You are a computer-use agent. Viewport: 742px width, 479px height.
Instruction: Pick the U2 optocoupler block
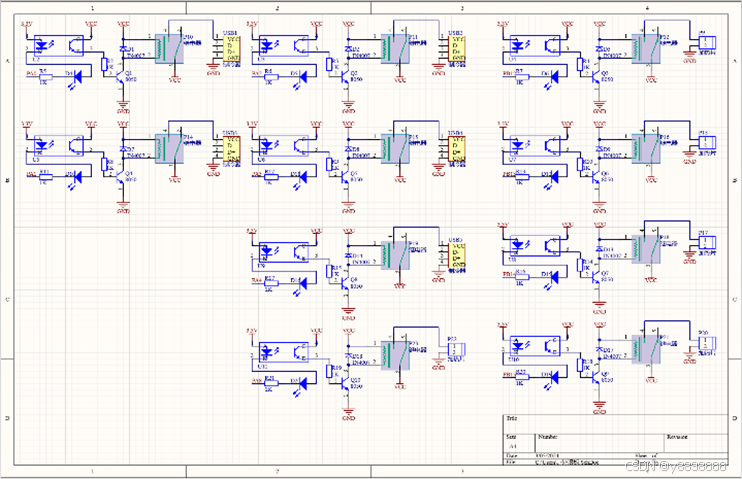point(59,45)
